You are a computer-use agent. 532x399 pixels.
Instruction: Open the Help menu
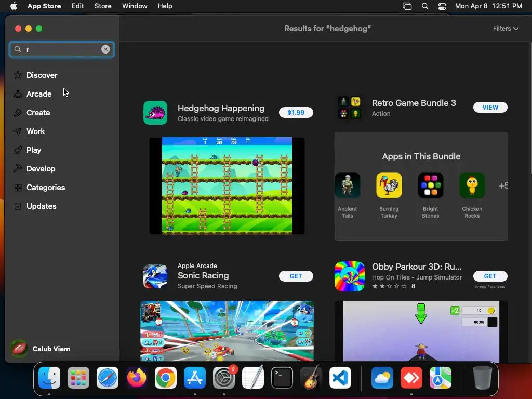165,6
